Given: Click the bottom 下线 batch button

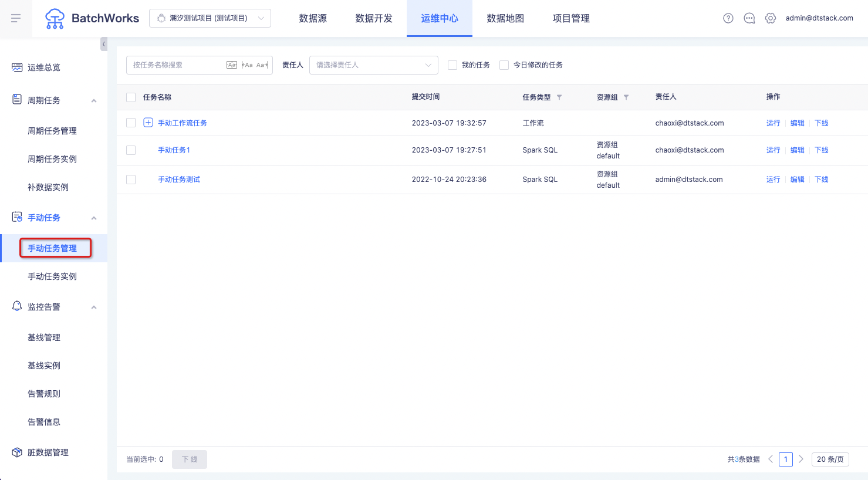Looking at the screenshot, I should pos(190,459).
